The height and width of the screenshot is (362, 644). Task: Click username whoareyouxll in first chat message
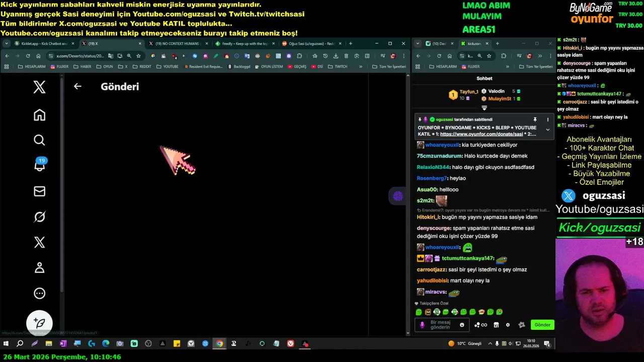443,145
